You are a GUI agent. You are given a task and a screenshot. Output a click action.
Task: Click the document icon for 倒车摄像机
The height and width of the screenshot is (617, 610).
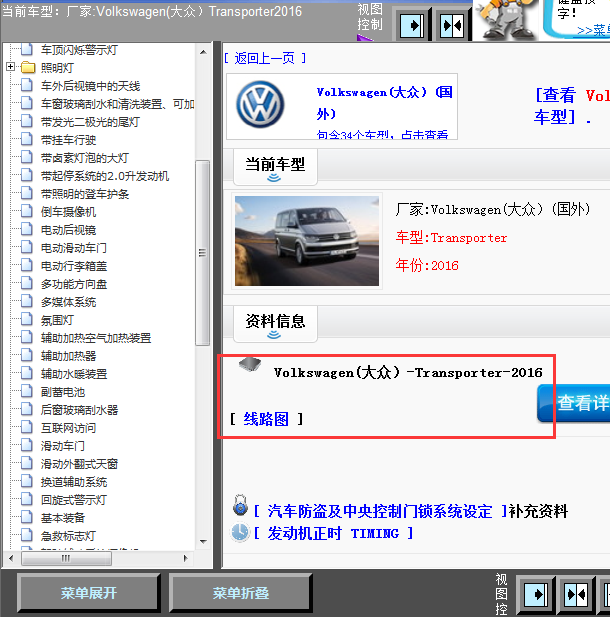pos(27,211)
